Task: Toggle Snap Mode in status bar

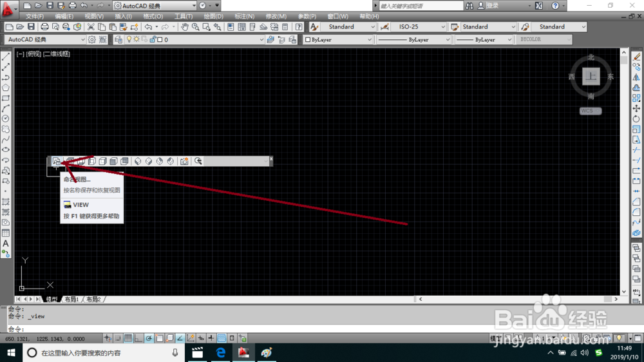Action: [118, 338]
